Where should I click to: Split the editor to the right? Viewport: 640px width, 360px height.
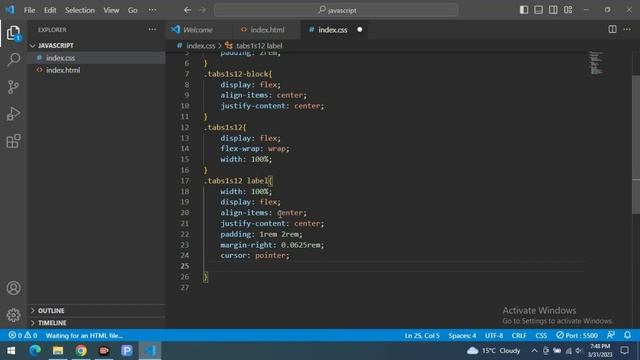[x=612, y=29]
